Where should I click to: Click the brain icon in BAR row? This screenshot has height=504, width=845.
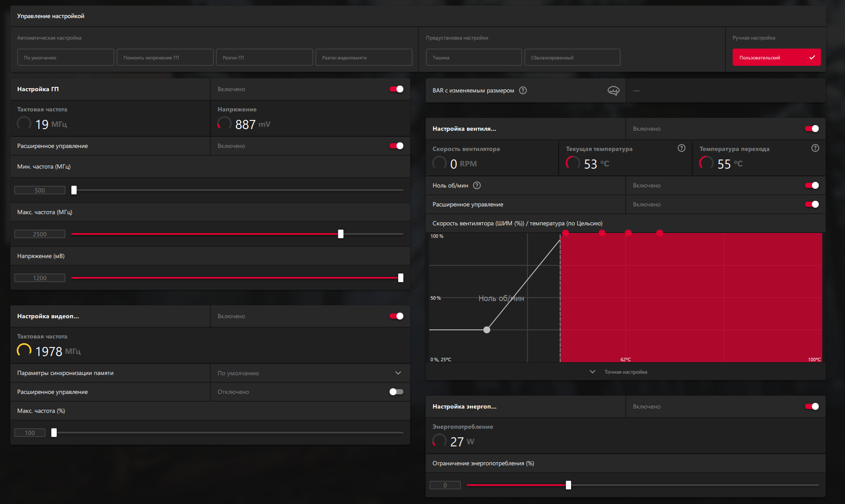613,90
